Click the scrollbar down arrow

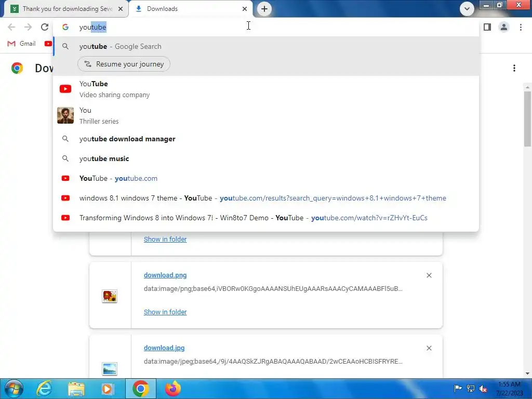pos(527,374)
